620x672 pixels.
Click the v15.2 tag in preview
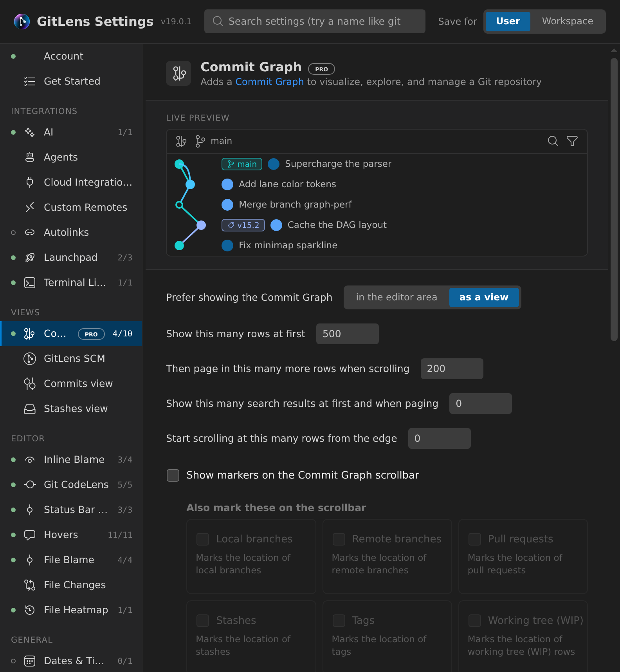pos(243,225)
